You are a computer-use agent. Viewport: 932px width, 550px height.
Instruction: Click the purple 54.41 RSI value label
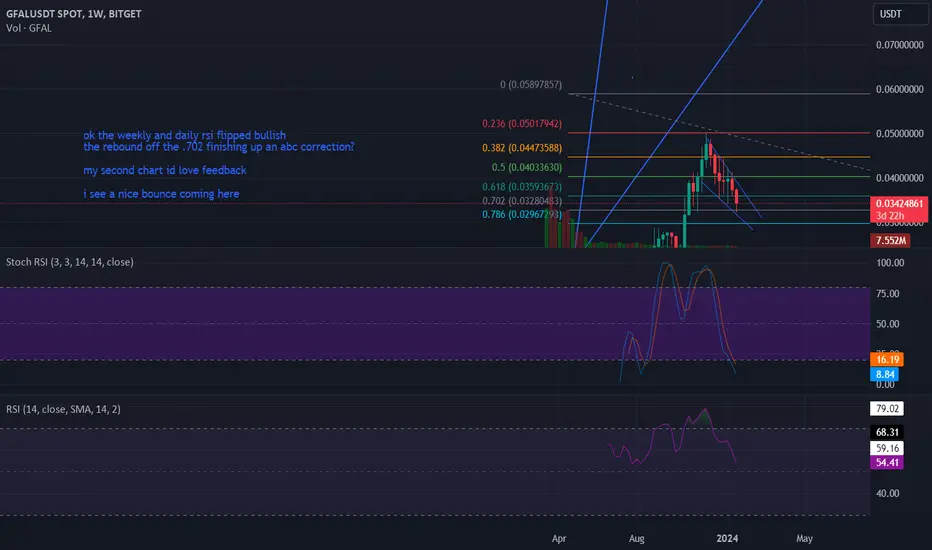[886, 462]
